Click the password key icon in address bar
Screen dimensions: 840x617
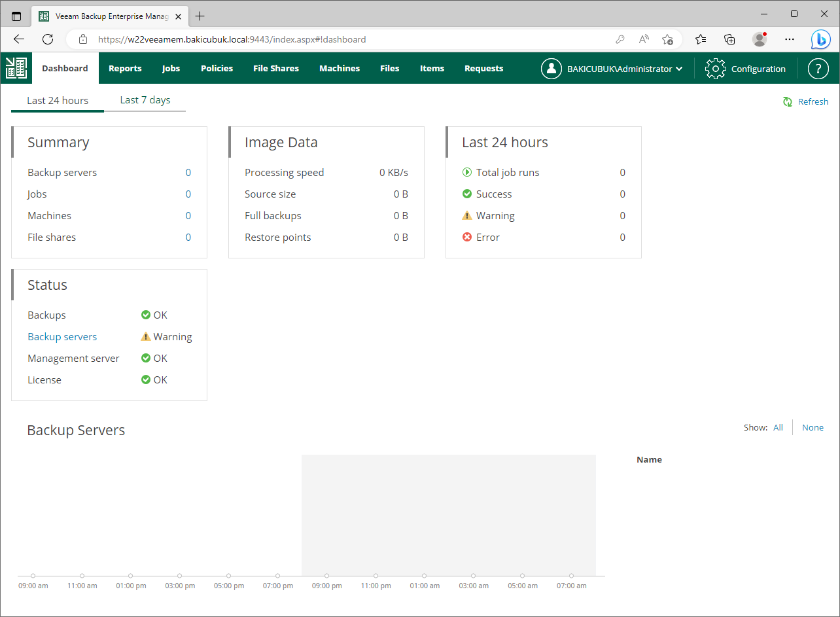pyautogui.click(x=620, y=39)
